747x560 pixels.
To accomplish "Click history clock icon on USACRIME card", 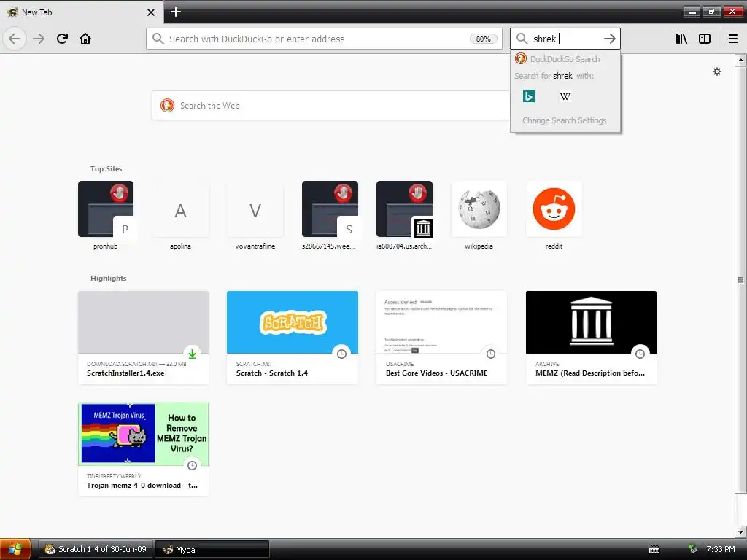I will point(491,354).
